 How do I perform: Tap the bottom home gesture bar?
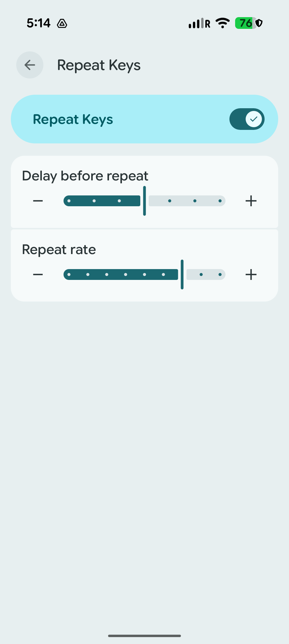[144, 636]
